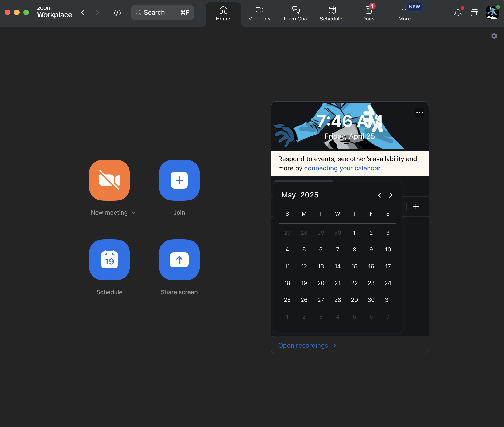Go to previous month in calendar
This screenshot has width=504, height=427.
click(379, 195)
